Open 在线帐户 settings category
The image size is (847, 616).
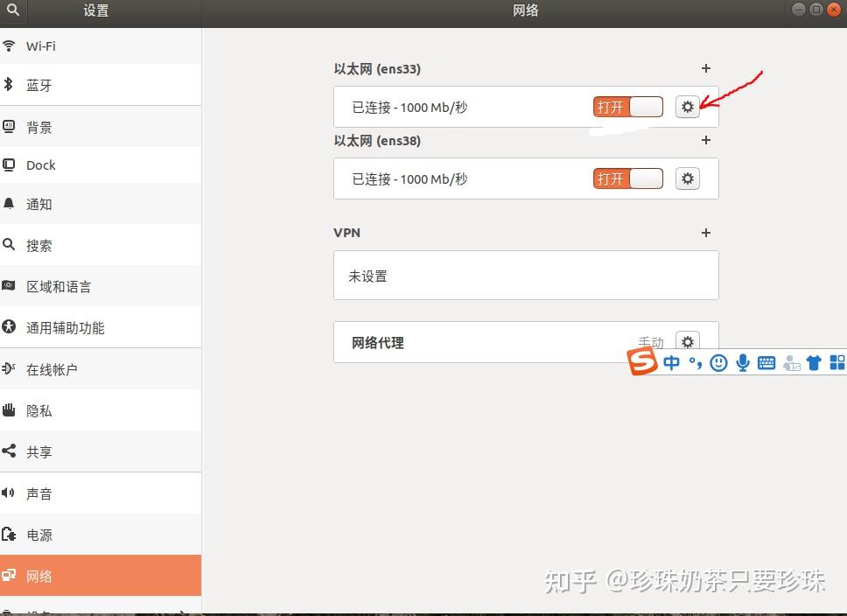(101, 369)
